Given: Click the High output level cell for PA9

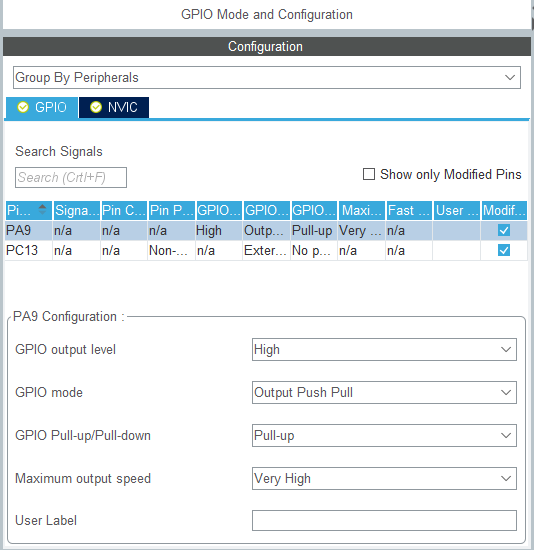Looking at the screenshot, I should coord(219,230).
